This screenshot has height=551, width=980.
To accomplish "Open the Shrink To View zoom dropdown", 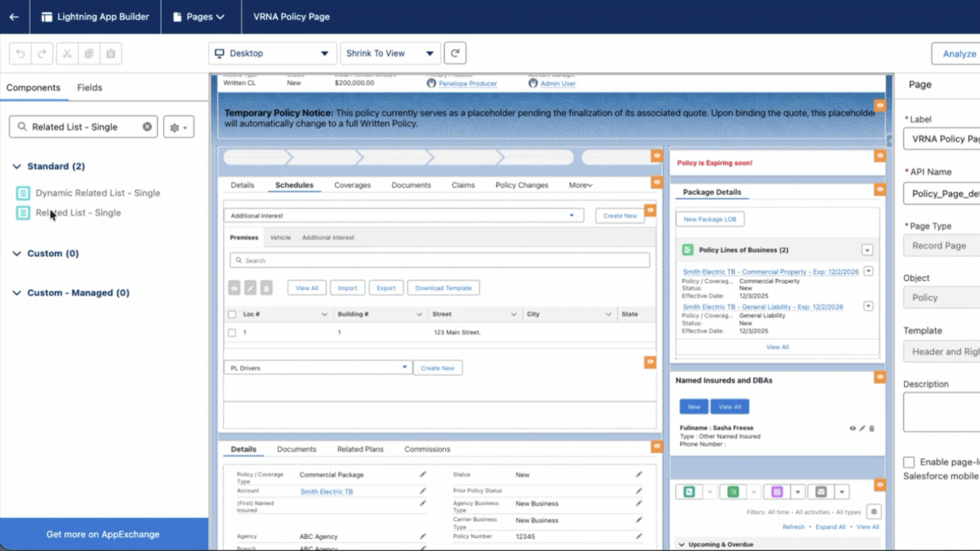I will pos(390,53).
